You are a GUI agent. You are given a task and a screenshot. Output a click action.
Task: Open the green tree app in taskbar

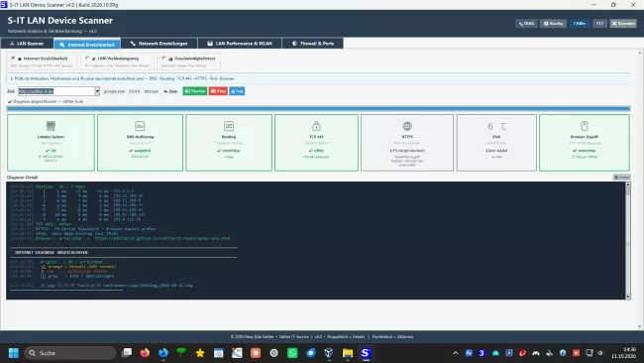click(181, 352)
